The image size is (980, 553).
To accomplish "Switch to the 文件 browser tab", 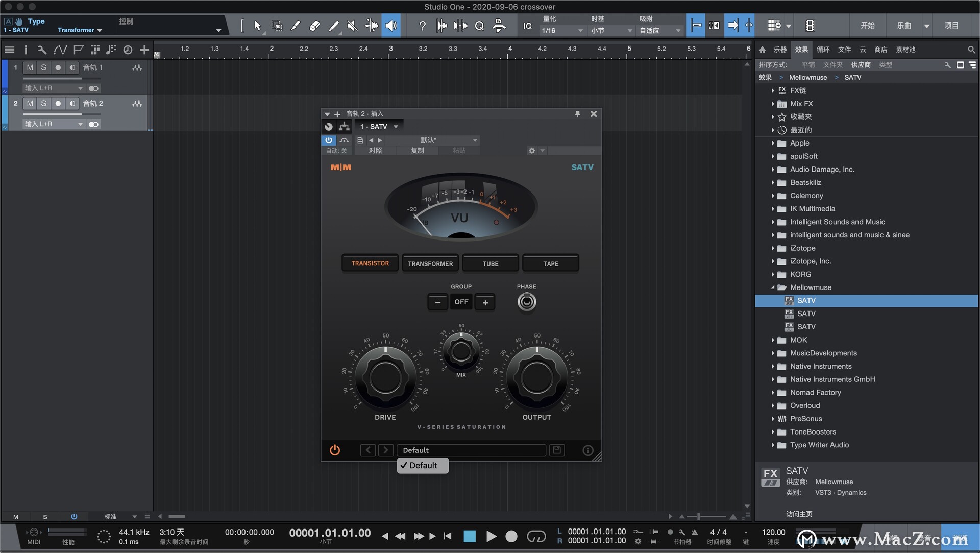I will click(844, 50).
